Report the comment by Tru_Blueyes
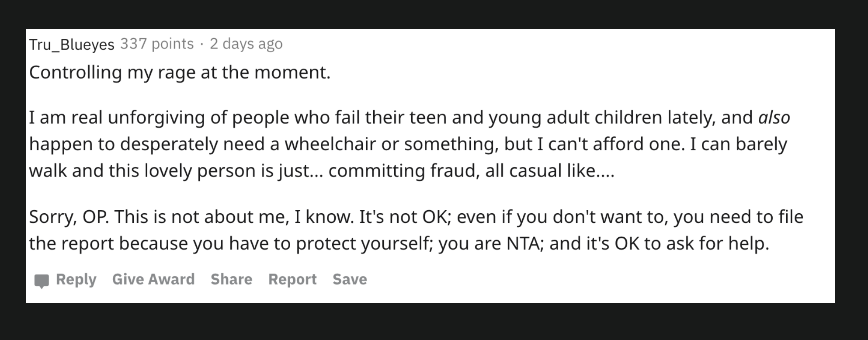Image resolution: width=868 pixels, height=340 pixels. [292, 279]
